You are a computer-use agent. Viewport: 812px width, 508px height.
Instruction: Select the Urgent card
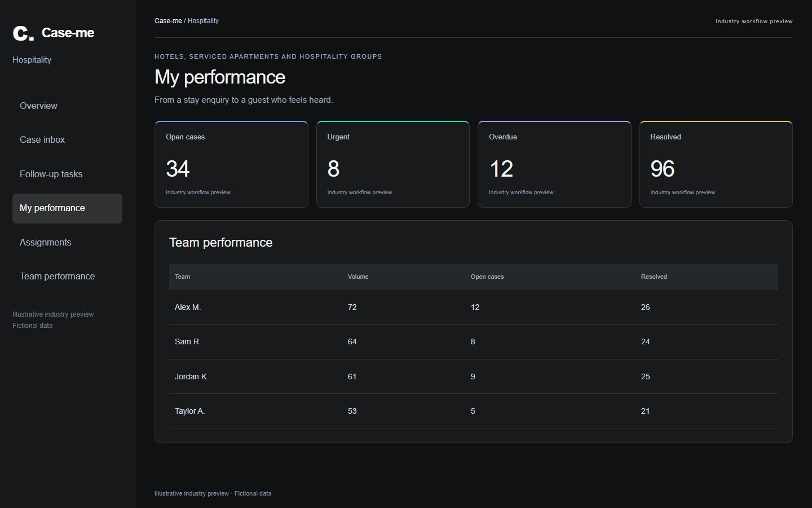coord(393,164)
